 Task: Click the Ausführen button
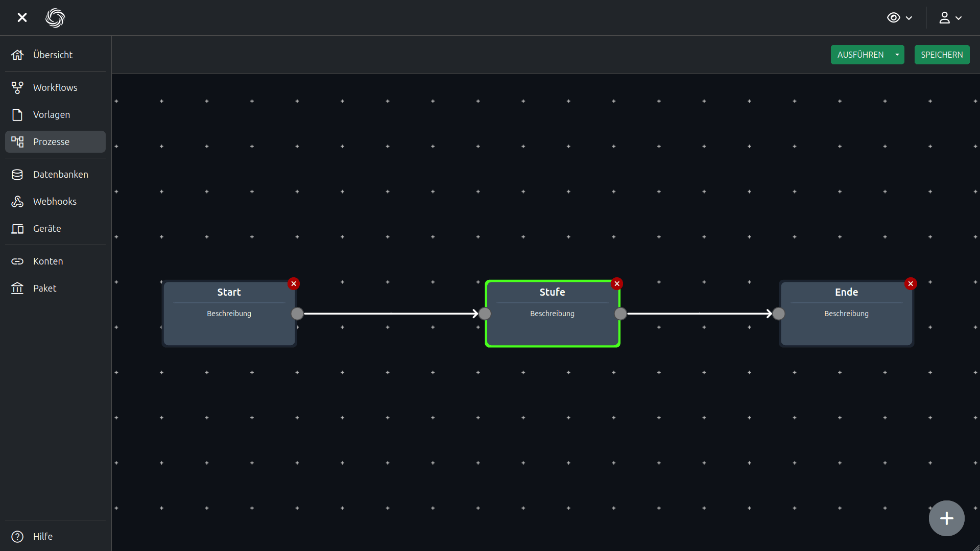coord(861,55)
